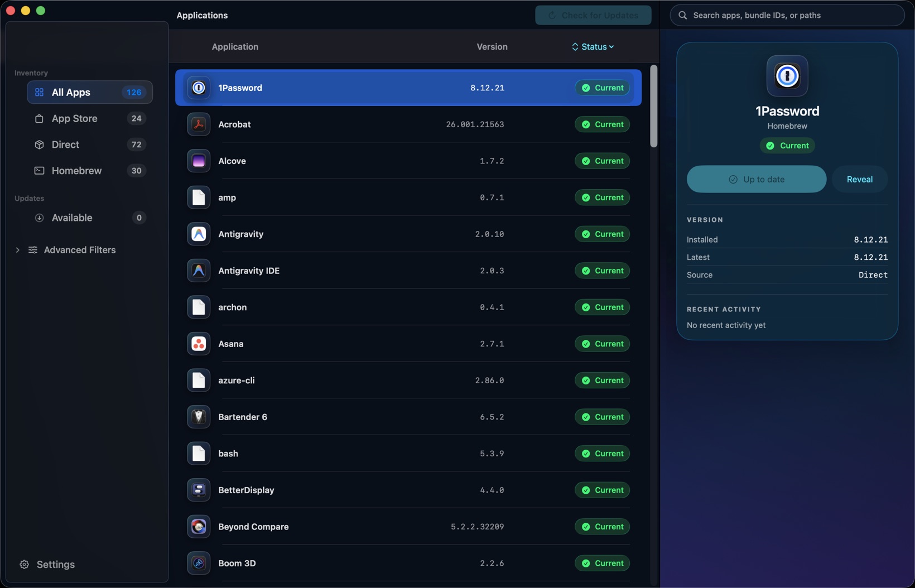915x588 pixels.
Task: Click the App Store bag icon
Action: tap(39, 118)
